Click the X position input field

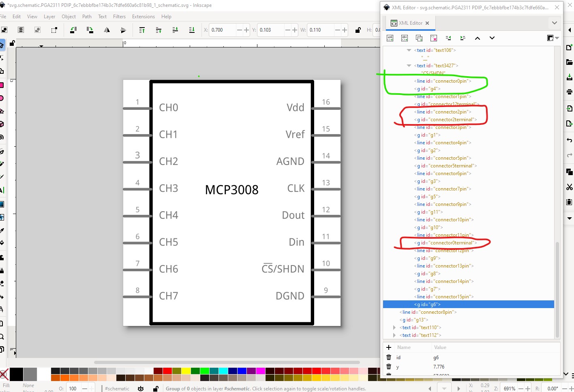[x=222, y=30]
